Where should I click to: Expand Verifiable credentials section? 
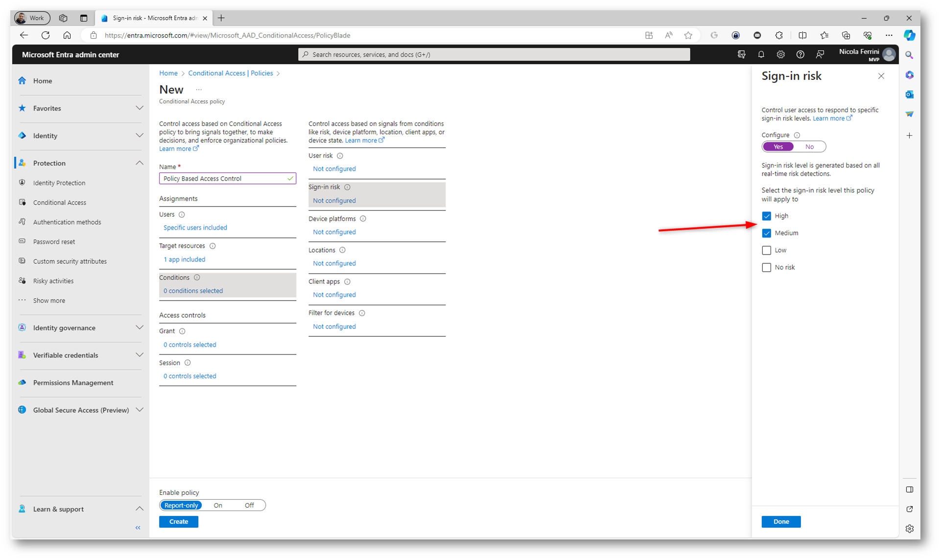click(140, 355)
